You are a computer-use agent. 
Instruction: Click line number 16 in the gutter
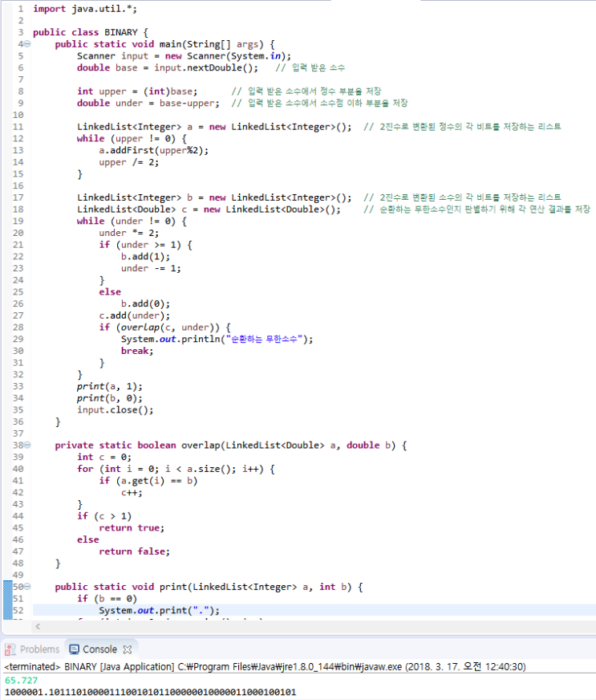pos(18,185)
